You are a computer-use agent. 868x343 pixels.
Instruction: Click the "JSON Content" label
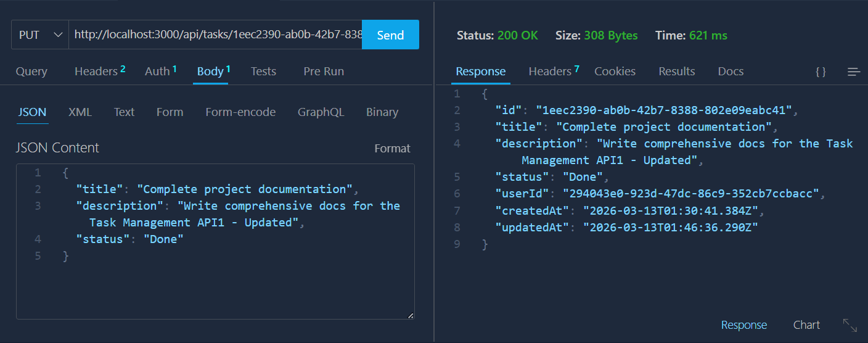tap(57, 148)
